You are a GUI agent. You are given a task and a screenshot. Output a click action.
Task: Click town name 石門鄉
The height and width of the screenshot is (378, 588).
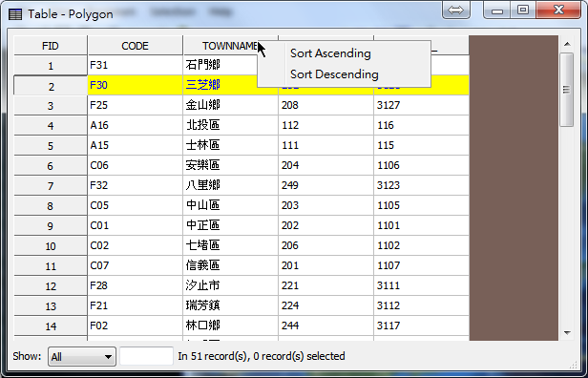pyautogui.click(x=203, y=65)
